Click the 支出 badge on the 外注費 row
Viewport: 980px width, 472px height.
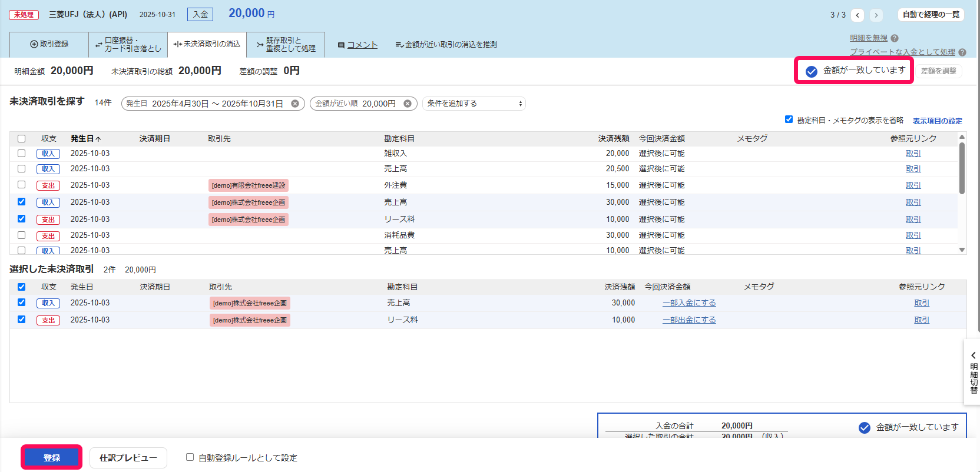48,185
